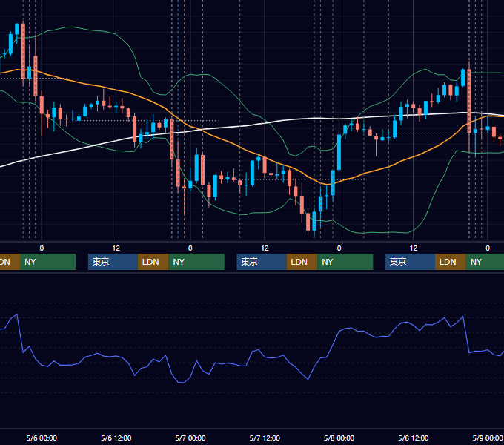Viewport: 504px width, 445px height.
Task: Click the 東京 session block for May 6
Action: point(113,262)
